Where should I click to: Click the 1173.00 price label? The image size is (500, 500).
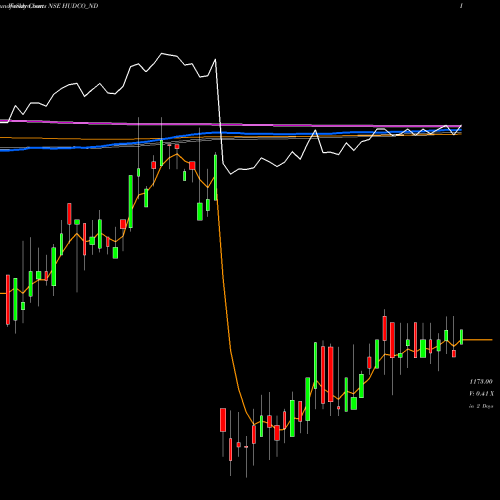(481, 381)
